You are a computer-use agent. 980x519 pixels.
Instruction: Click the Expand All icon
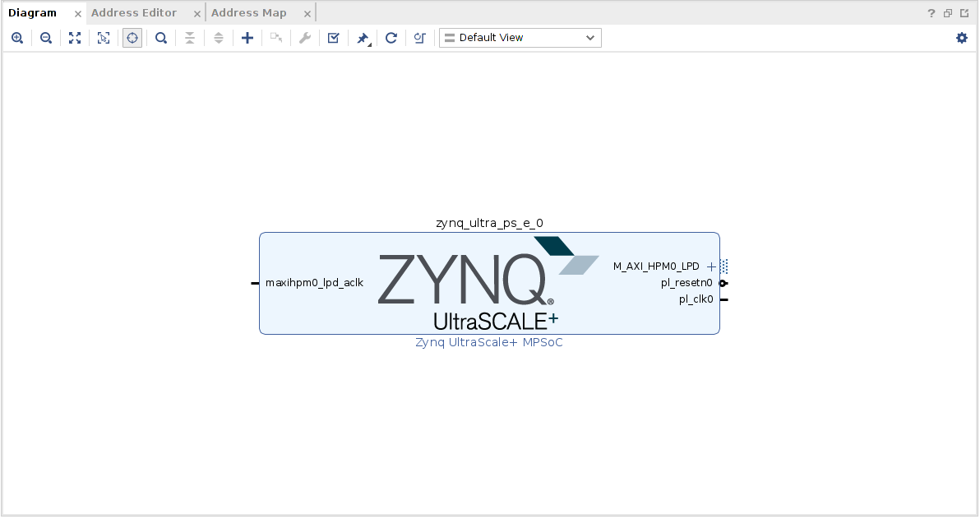pyautogui.click(x=219, y=38)
